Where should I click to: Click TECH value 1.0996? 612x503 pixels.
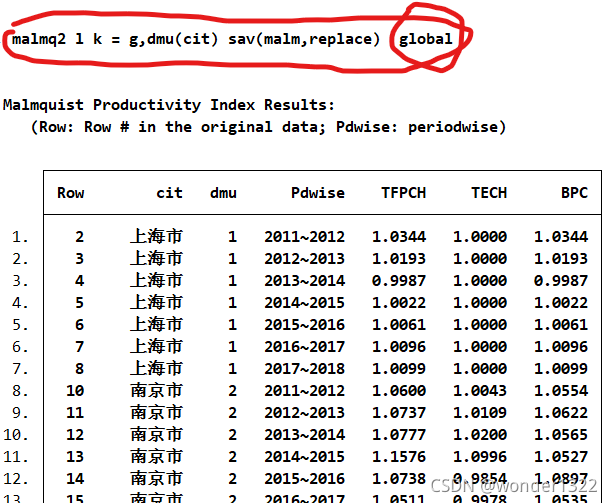pos(480,457)
